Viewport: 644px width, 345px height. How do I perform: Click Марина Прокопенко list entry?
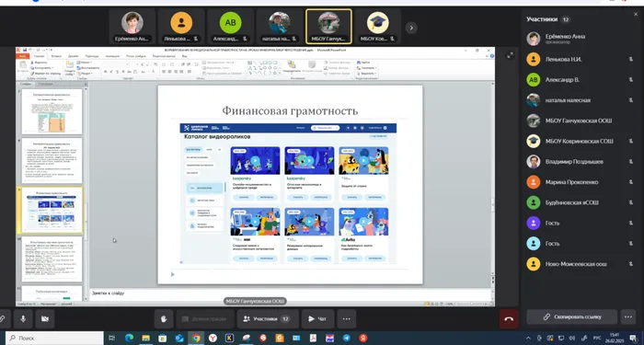(x=580, y=182)
